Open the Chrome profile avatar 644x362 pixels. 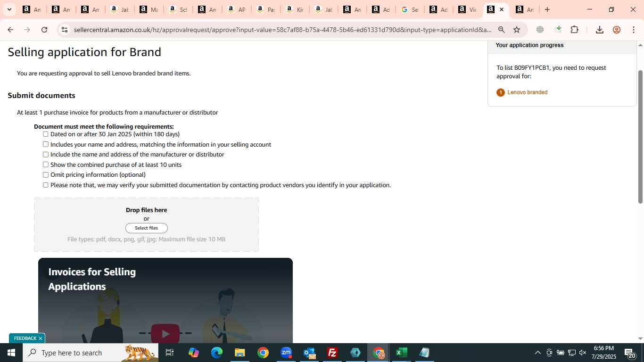click(x=617, y=30)
